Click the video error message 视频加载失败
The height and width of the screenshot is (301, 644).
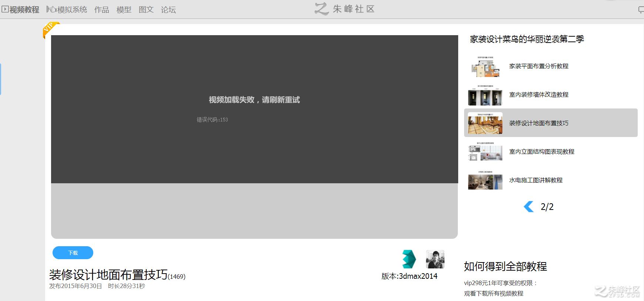coord(254,100)
